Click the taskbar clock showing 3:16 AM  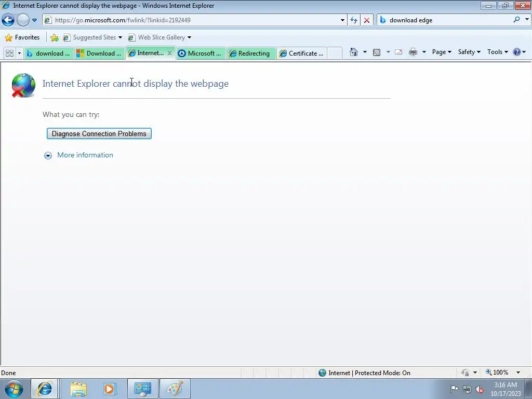506,389
